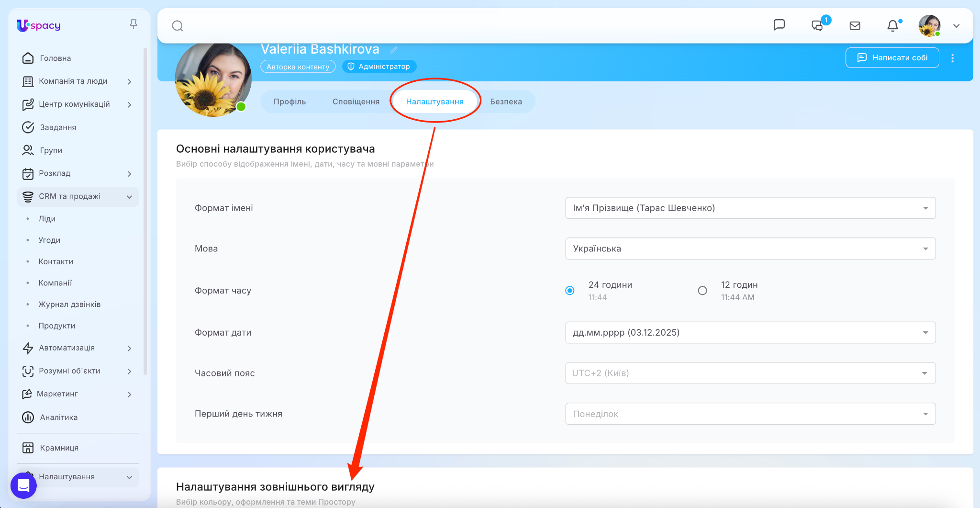
Task: Pin the sidebar with the pin icon
Action: click(x=134, y=24)
